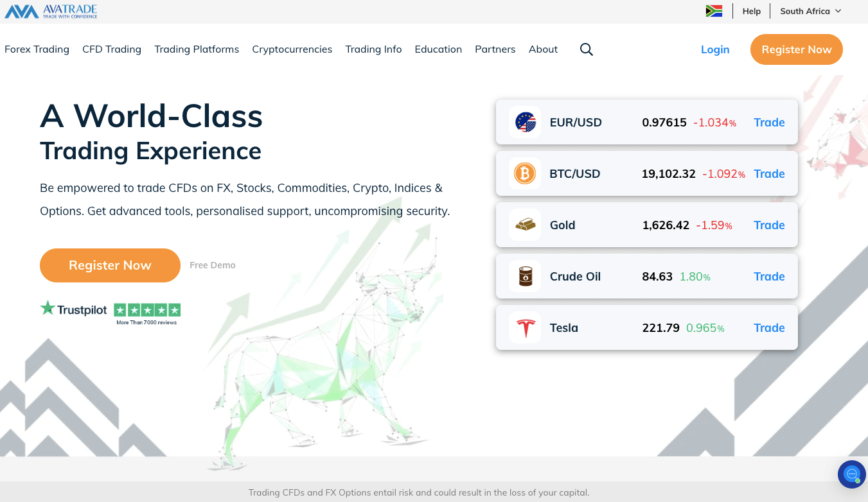The height and width of the screenshot is (502, 868).
Task: Select the Crude Oil barrel icon
Action: click(525, 276)
